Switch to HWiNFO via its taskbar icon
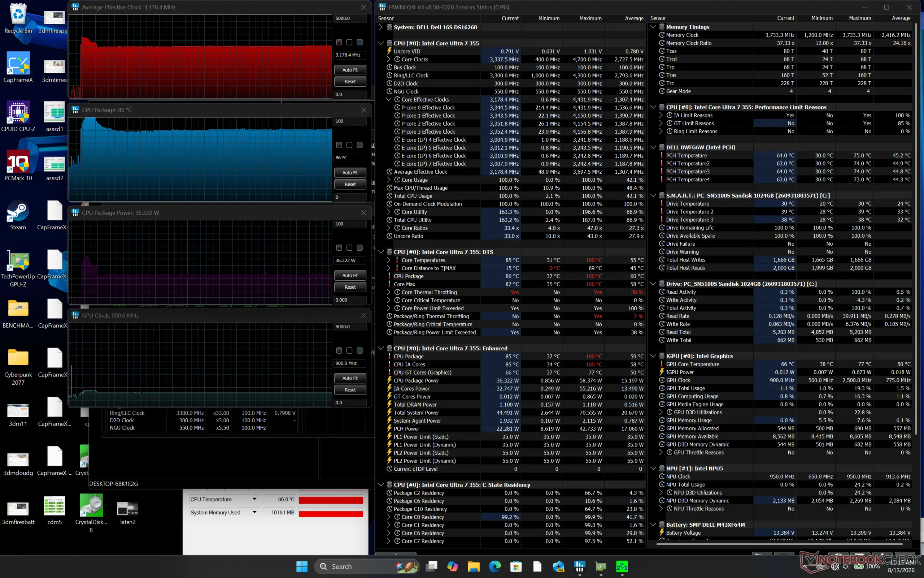Viewport: 924px width, 578px height. point(580,566)
